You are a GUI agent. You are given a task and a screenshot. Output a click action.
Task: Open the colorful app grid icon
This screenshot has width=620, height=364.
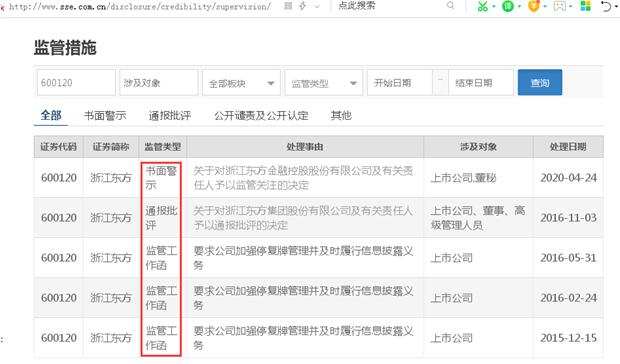tap(586, 6)
